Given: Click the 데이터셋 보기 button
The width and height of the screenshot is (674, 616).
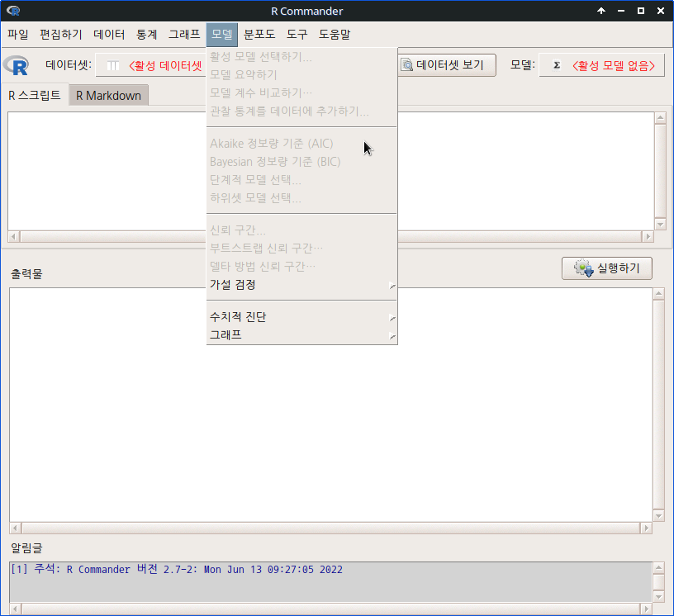Looking at the screenshot, I should point(447,65).
